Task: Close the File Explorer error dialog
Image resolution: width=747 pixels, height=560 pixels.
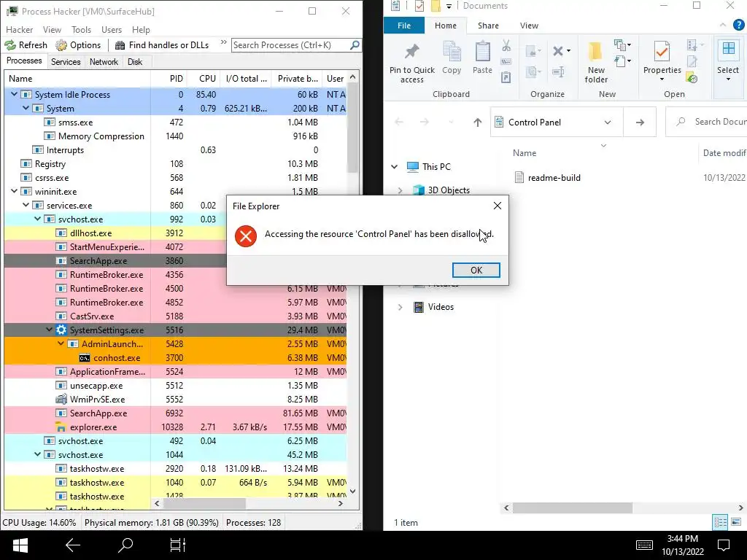Action: (x=498, y=206)
